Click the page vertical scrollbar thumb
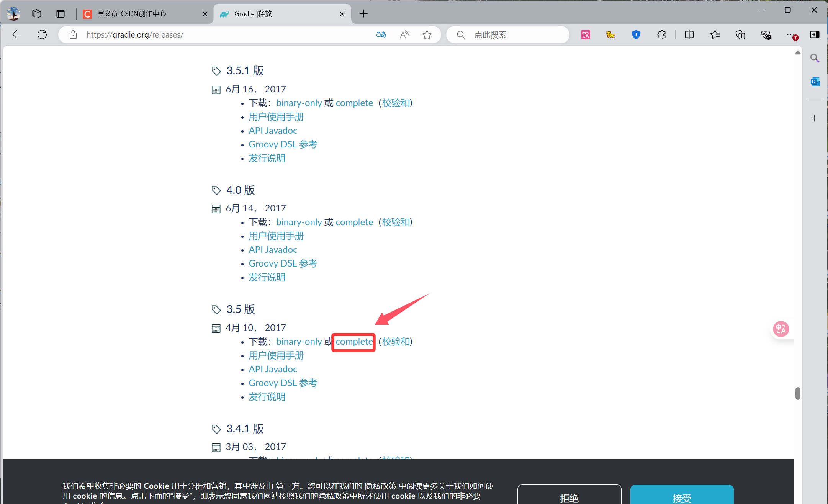Image resolution: width=828 pixels, height=504 pixels. tap(798, 393)
